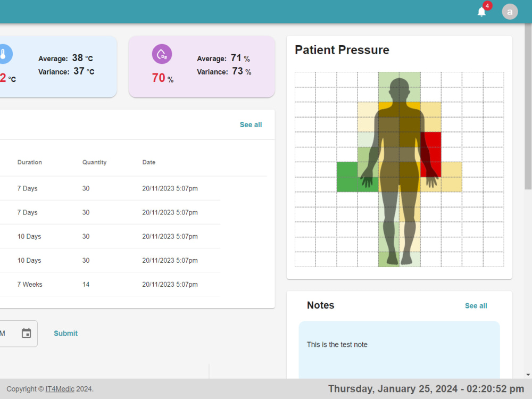Image resolution: width=532 pixels, height=399 pixels.
Task: Click the red pressure cell on the arm
Action: point(430,154)
